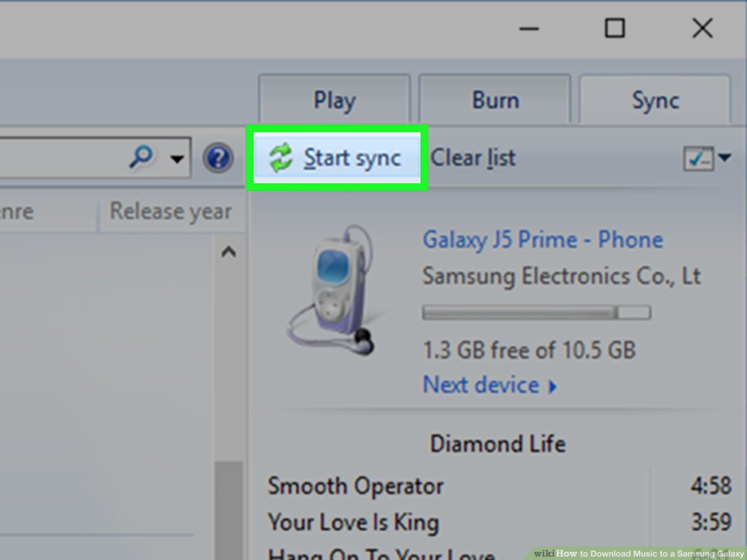Sort by the Release year column
The height and width of the screenshot is (560, 747).
(x=171, y=212)
